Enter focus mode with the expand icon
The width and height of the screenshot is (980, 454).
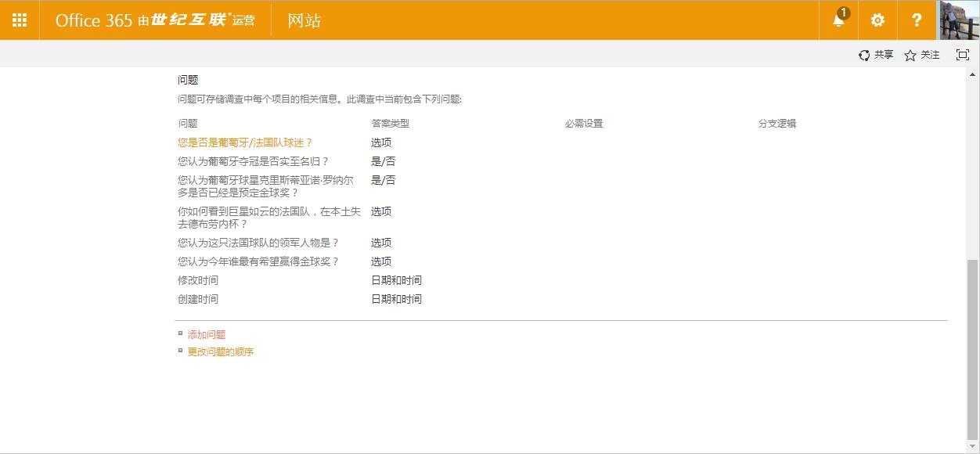[x=962, y=55]
